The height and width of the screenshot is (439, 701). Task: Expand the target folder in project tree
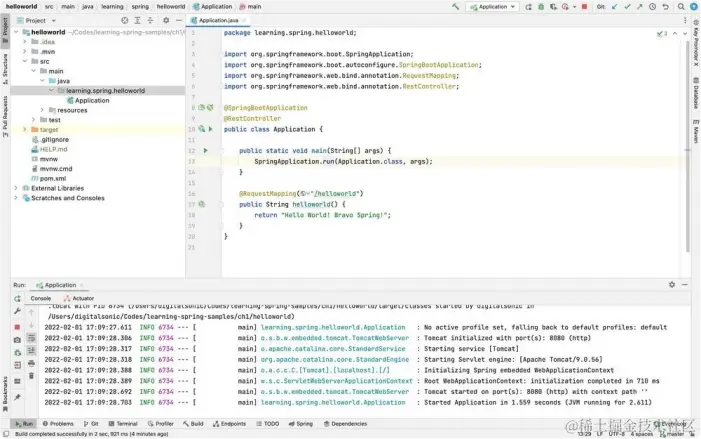[x=23, y=129]
